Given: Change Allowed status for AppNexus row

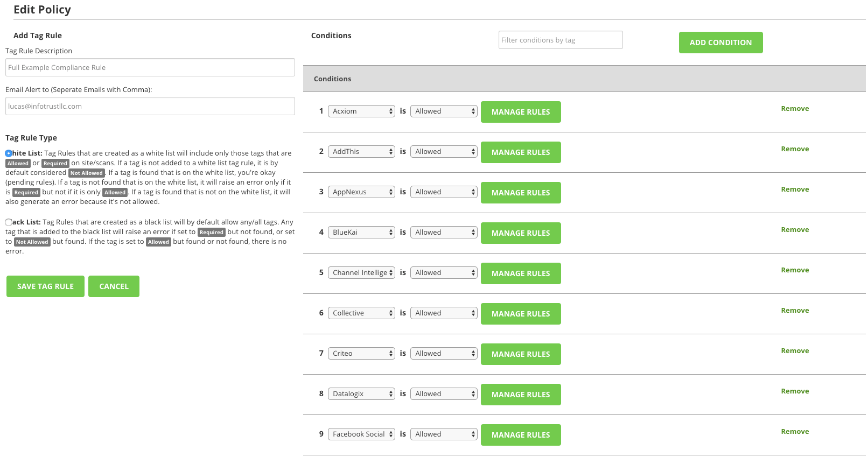Looking at the screenshot, I should (x=444, y=192).
